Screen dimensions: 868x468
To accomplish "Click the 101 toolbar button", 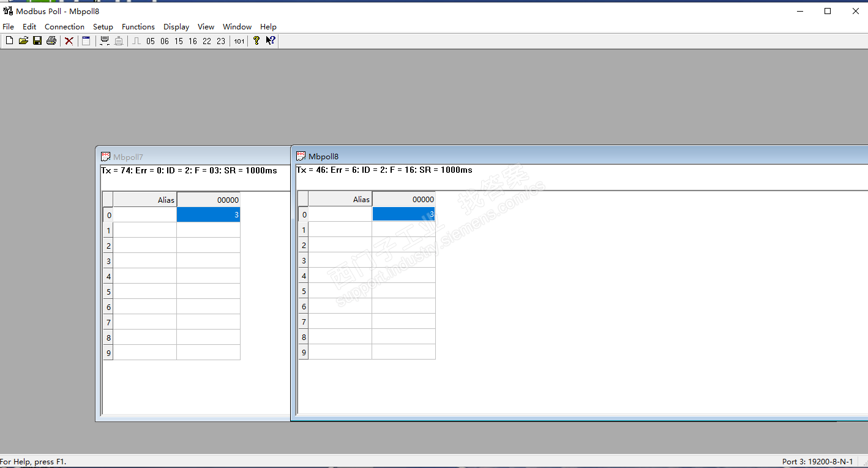I will (x=239, y=41).
